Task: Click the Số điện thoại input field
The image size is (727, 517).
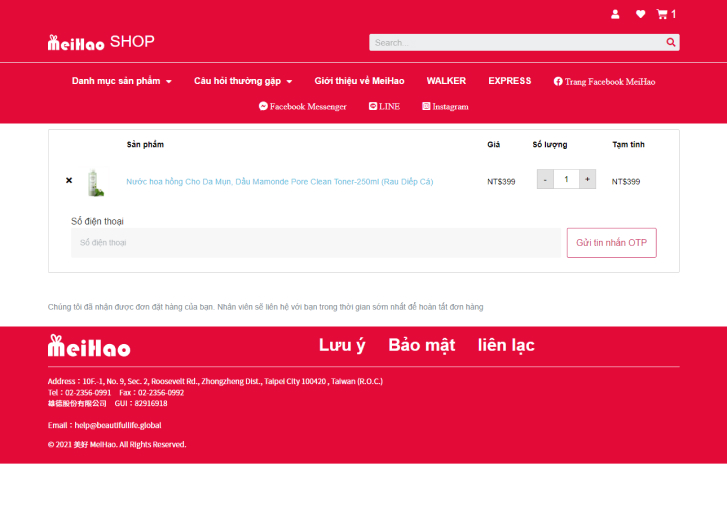Action: tap(315, 242)
